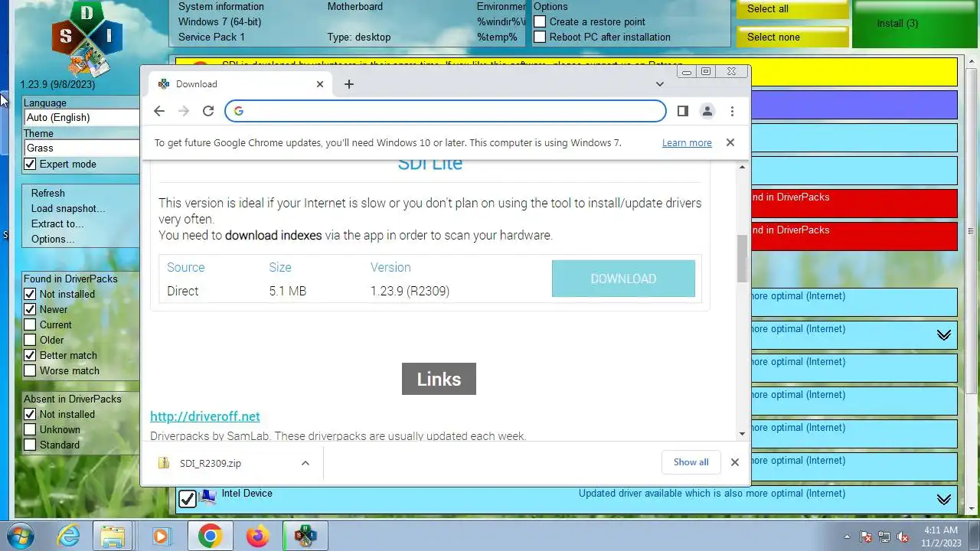Click Show all downloads

[691, 462]
